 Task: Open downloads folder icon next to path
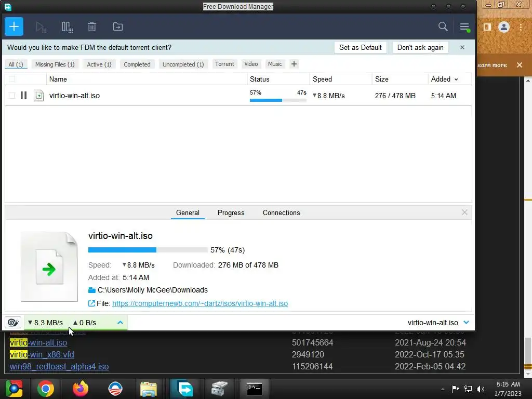91,290
